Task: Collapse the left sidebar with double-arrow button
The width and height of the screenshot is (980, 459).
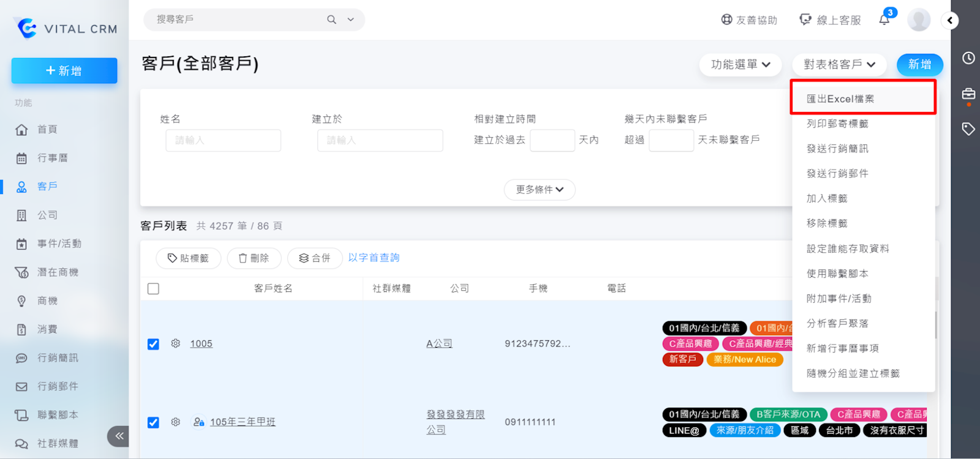Action: pos(119,436)
